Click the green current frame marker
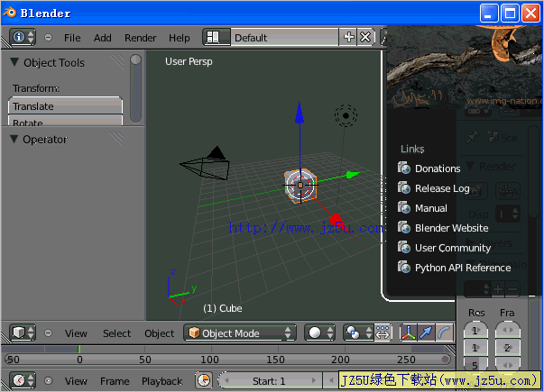544x392 pixels. coord(79,349)
